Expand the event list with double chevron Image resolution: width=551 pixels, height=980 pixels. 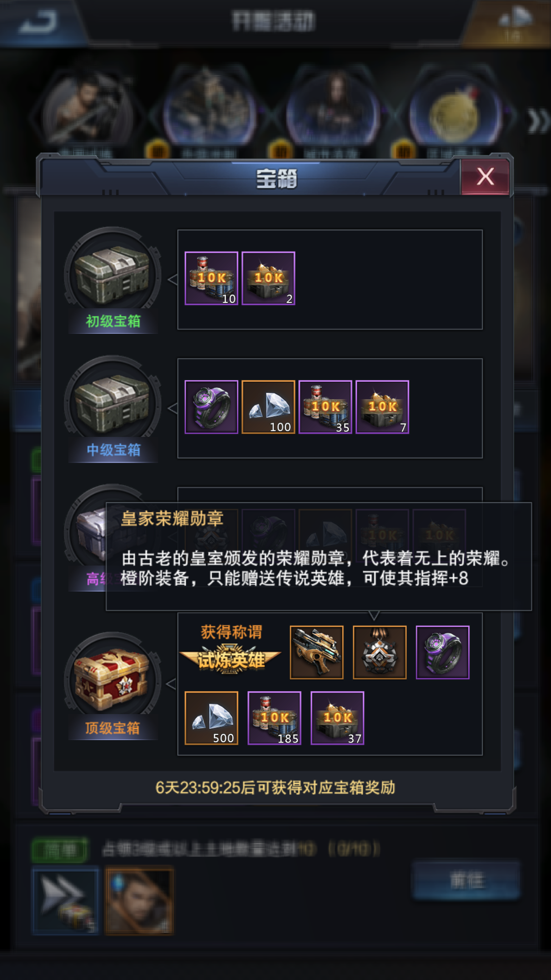point(539,120)
